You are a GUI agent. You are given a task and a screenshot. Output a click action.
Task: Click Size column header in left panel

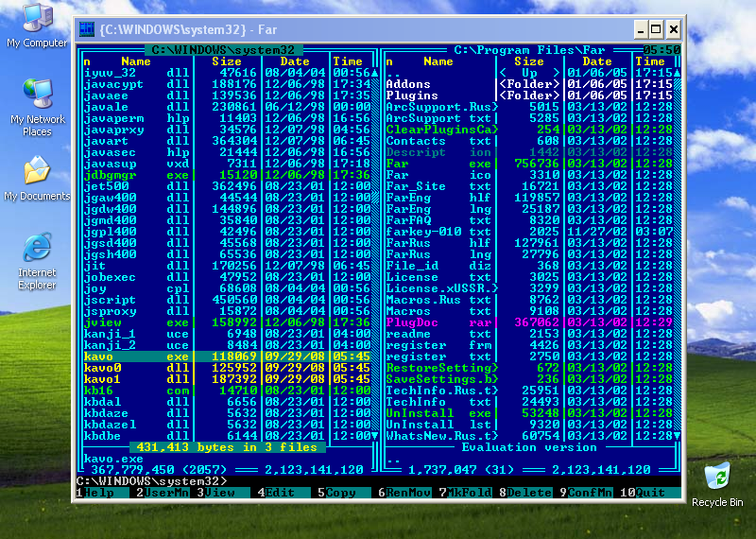click(227, 61)
